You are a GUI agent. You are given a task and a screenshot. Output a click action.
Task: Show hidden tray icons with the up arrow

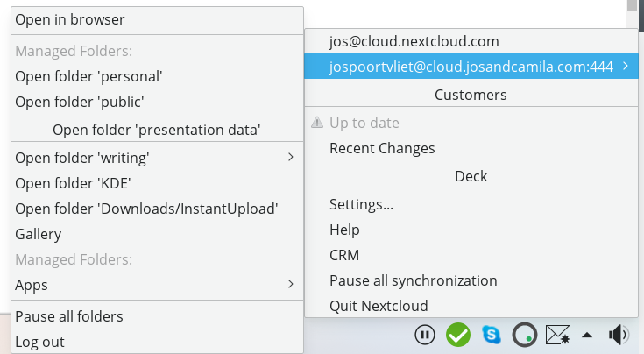tap(587, 335)
